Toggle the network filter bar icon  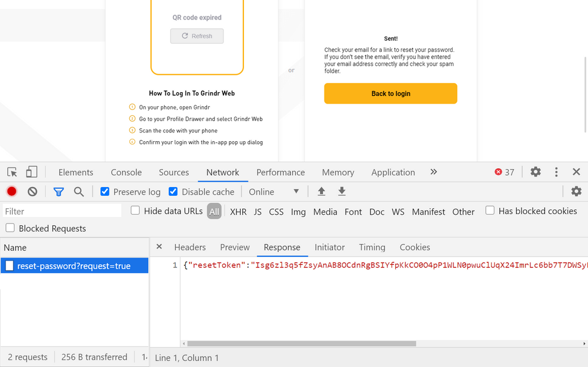click(x=58, y=191)
